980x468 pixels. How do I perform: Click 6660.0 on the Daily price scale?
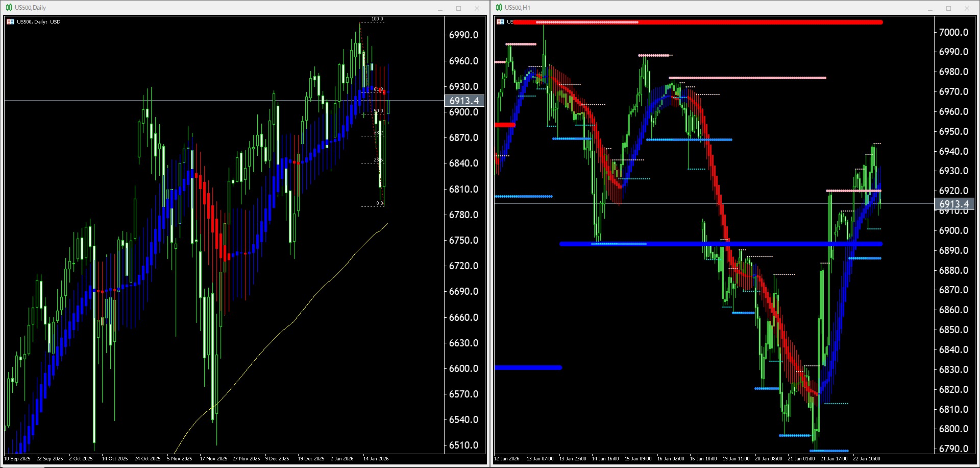pos(464,317)
